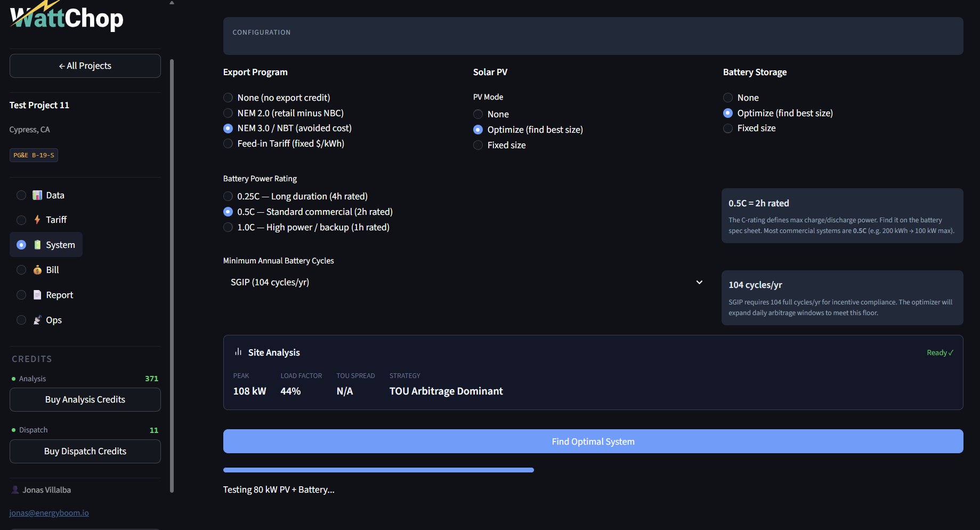980x530 pixels.
Task: Click the Report document icon
Action: click(37, 294)
